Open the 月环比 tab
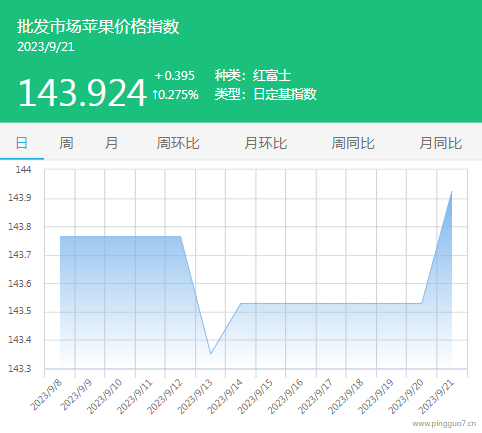Image resolution: width=482 pixels, height=433 pixels. point(265,143)
